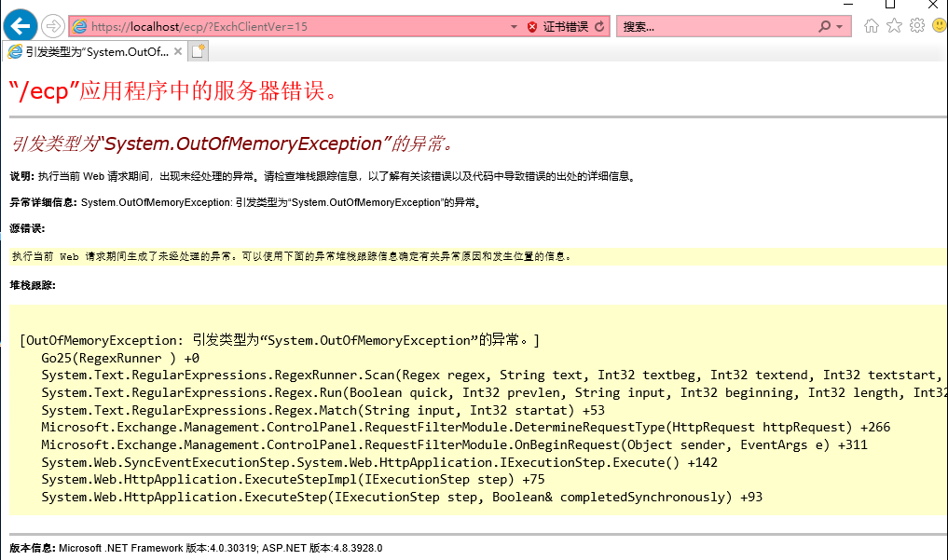Image resolution: width=948 pixels, height=560 pixels.
Task: Click the ExecuteStep(IExecutionStep step, Boolean& line
Action: tap(402, 497)
